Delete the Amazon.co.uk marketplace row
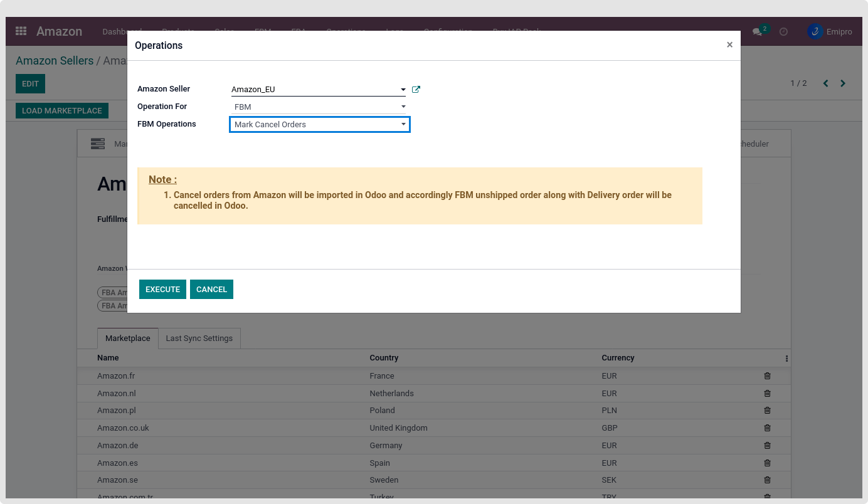 (x=767, y=428)
